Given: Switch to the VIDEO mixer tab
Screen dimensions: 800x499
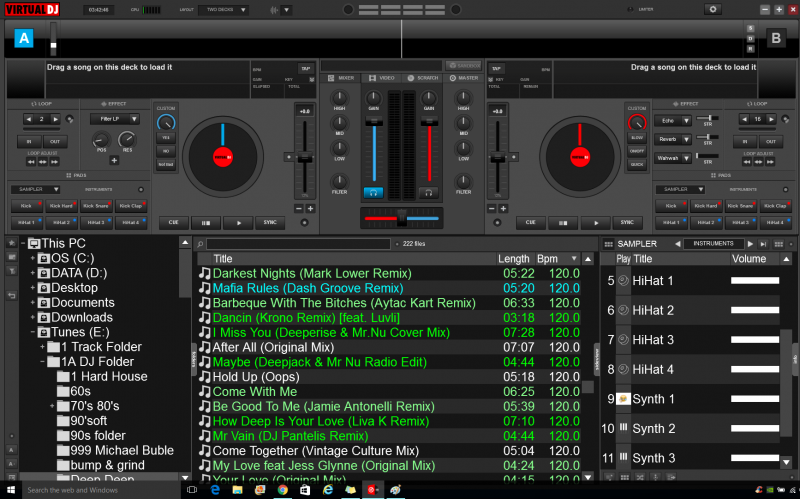Looking at the screenshot, I should (x=384, y=77).
